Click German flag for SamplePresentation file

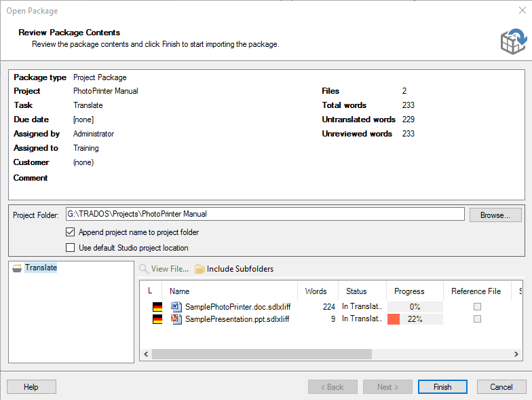(157, 319)
